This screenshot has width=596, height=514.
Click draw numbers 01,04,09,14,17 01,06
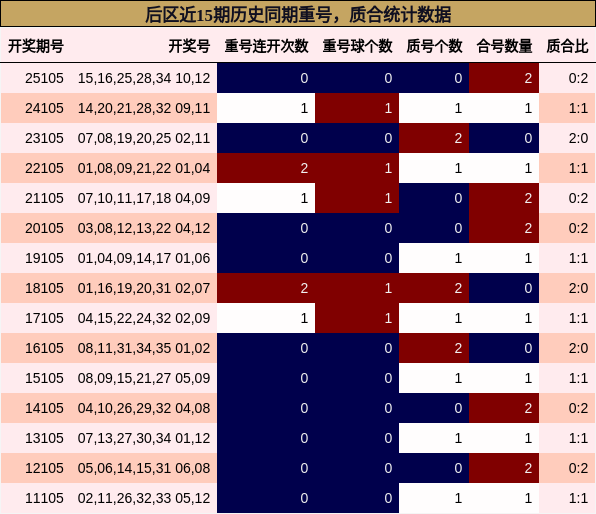(x=144, y=259)
